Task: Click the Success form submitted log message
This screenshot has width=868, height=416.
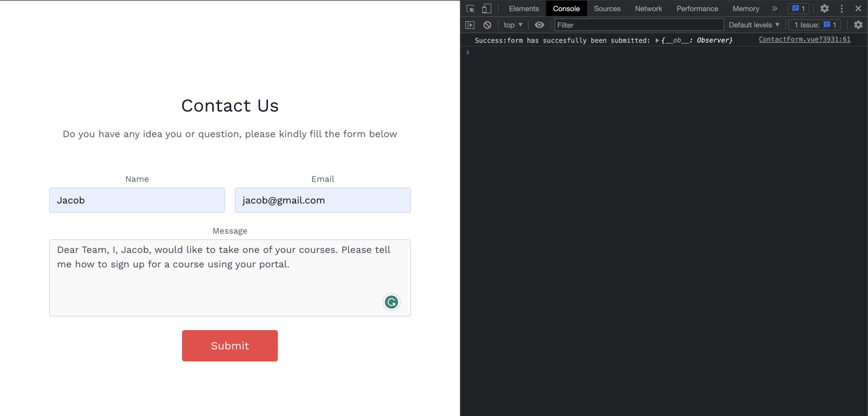Action: 562,40
